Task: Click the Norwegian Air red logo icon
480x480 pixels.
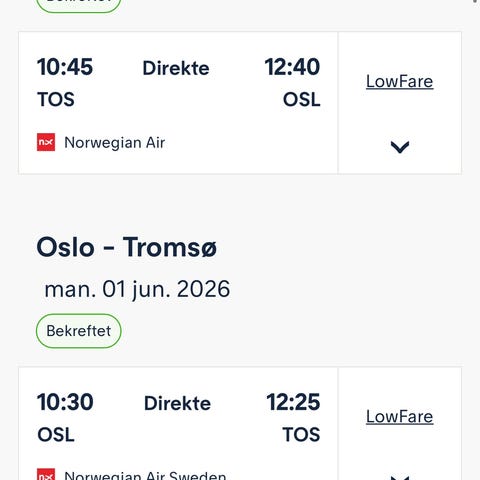Action: [46, 142]
